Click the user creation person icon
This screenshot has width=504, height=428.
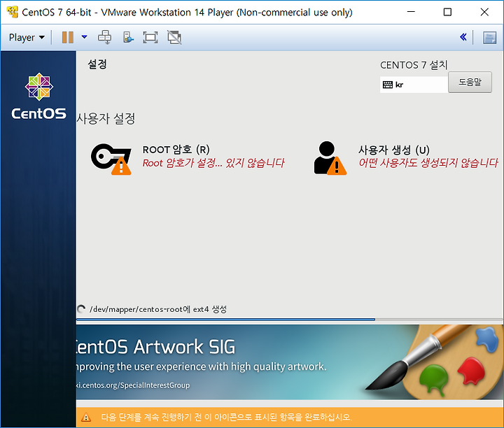coord(330,158)
